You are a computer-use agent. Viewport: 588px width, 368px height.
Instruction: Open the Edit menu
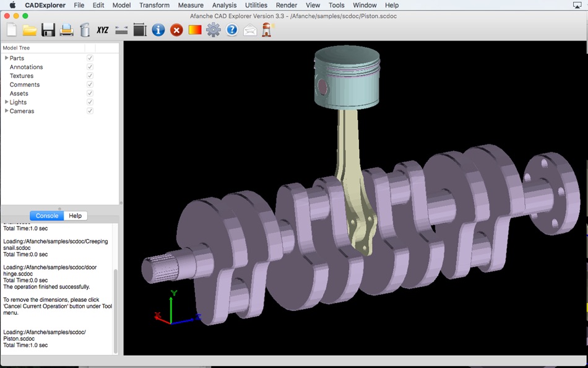click(98, 5)
